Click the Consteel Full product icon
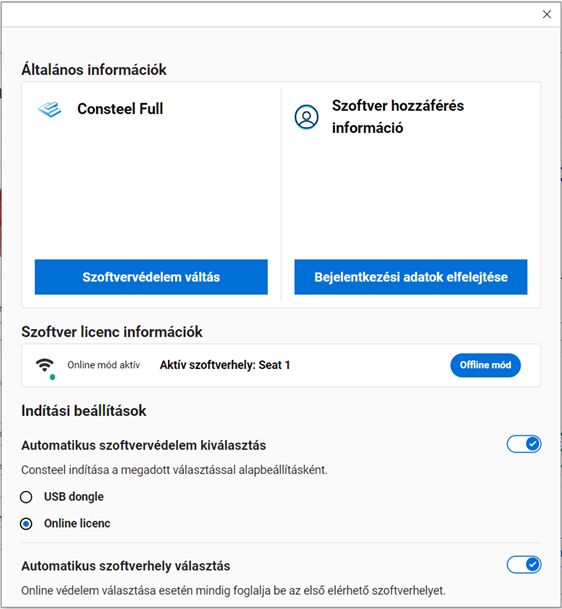This screenshot has width=562, height=609. [x=50, y=109]
